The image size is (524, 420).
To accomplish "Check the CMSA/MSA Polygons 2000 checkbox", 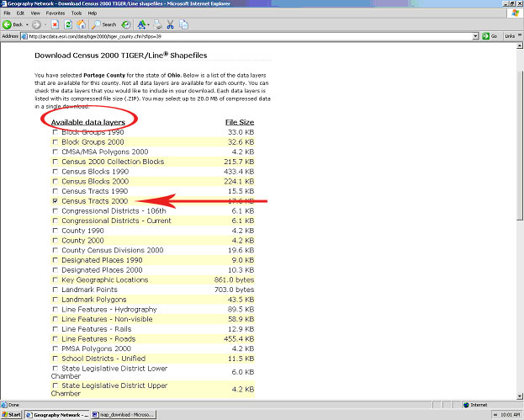I will pyautogui.click(x=56, y=152).
